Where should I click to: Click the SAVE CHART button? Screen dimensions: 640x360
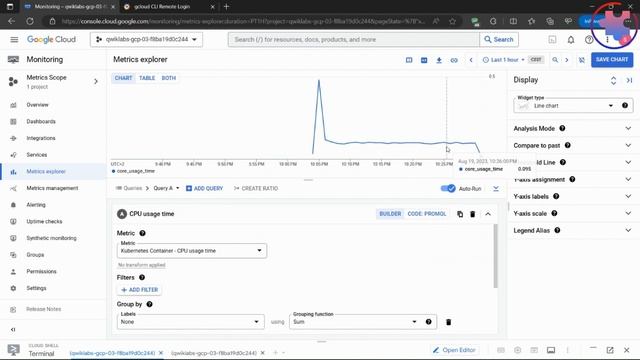[x=612, y=60]
